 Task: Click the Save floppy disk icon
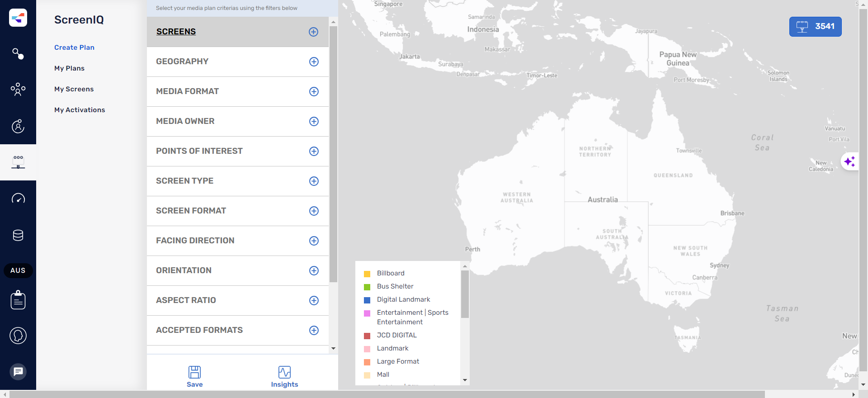[195, 372]
